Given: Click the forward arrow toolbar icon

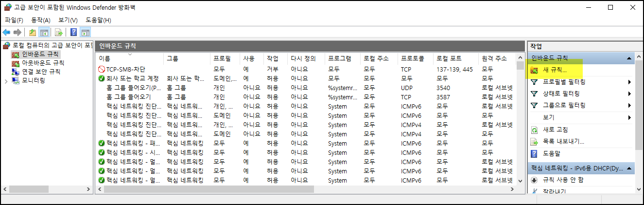Looking at the screenshot, I should pyautogui.click(x=17, y=33).
